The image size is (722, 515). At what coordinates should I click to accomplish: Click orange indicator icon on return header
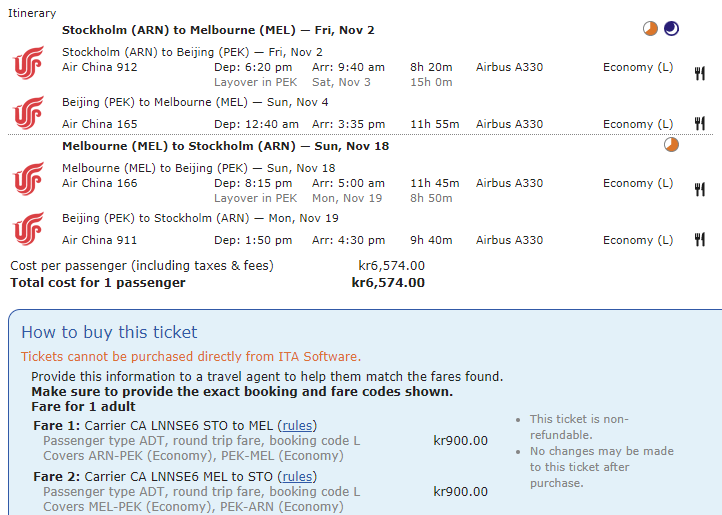671,145
